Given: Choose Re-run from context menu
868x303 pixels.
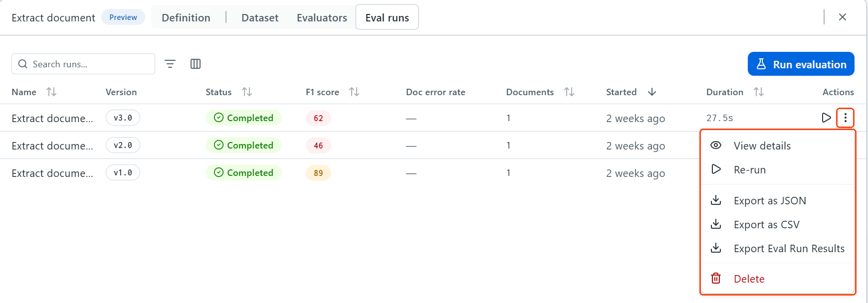Looking at the screenshot, I should point(778,169).
